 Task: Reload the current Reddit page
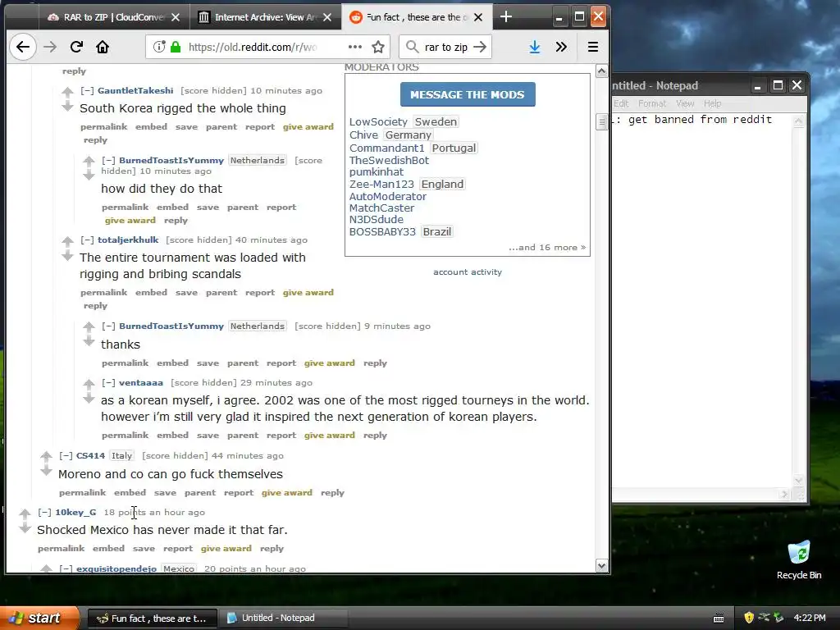tap(76, 47)
